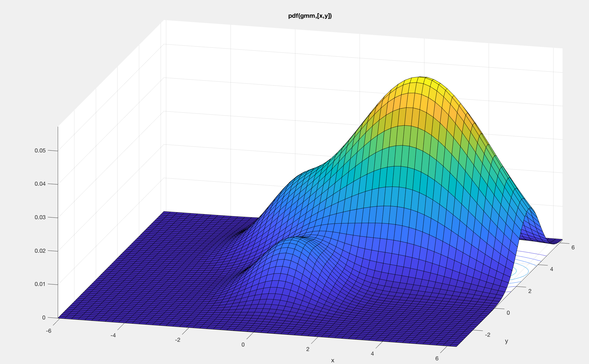Click the 0.01 z-axis tick label
This screenshot has height=364, width=589.
click(40, 284)
